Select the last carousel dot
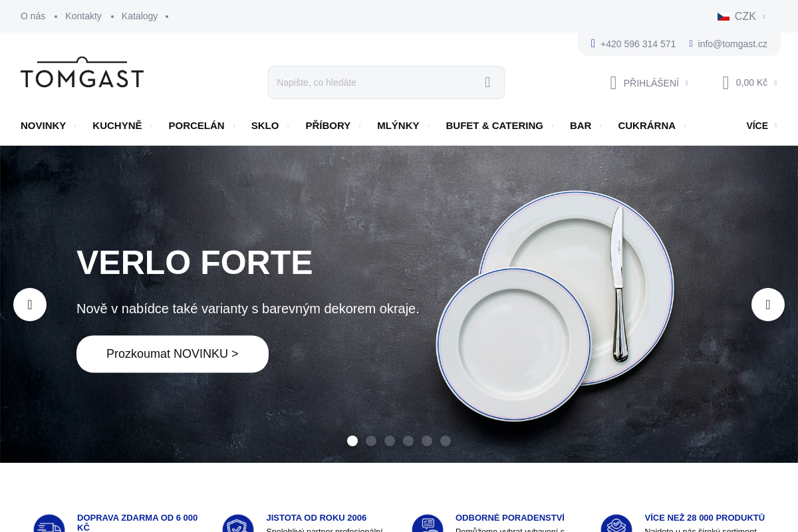This screenshot has width=798, height=532. coord(446,441)
